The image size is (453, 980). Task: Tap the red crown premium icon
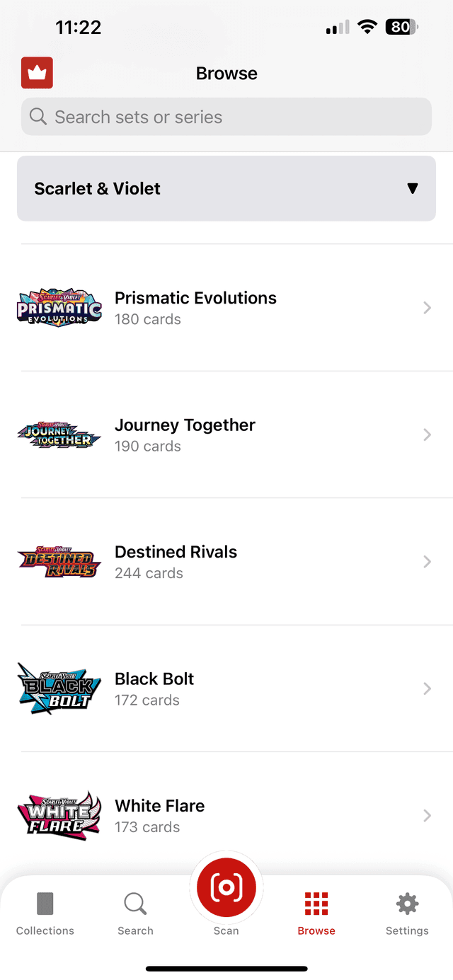[37, 73]
